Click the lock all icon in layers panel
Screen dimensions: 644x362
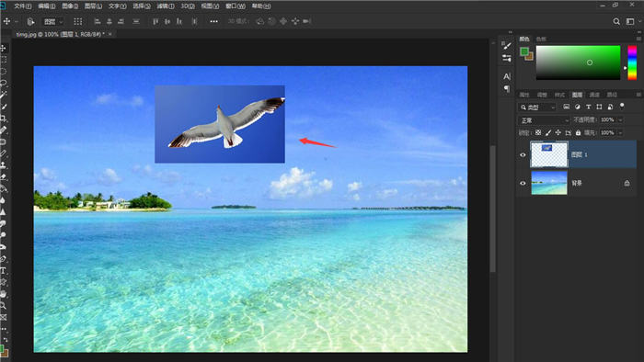579,133
